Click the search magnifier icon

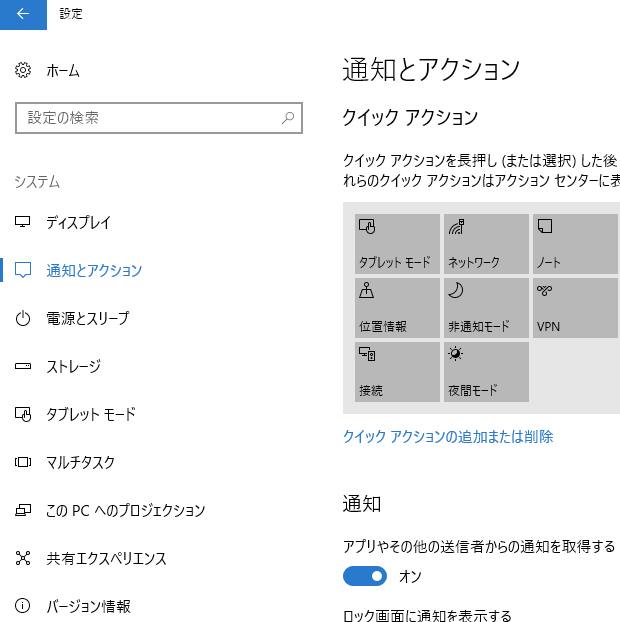[x=288, y=118]
